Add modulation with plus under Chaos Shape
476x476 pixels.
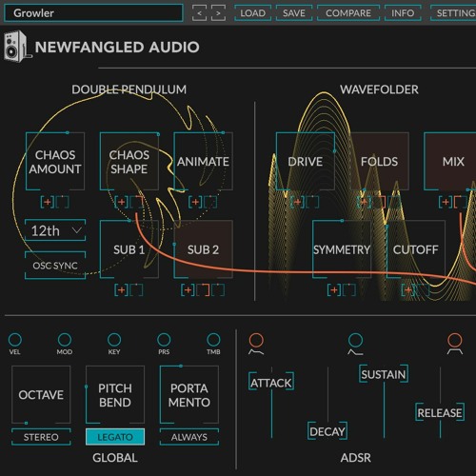tap(121, 202)
